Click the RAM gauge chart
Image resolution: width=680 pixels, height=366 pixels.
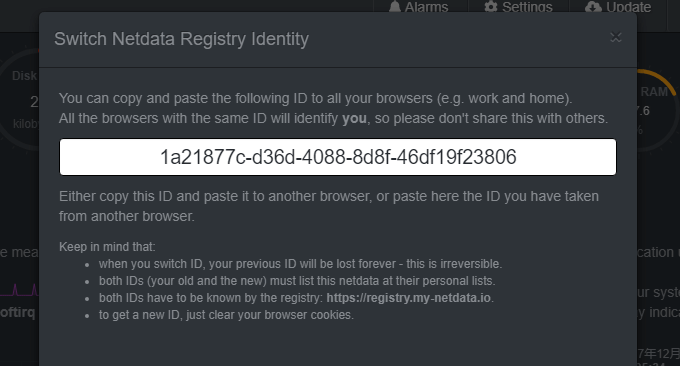coord(657,111)
